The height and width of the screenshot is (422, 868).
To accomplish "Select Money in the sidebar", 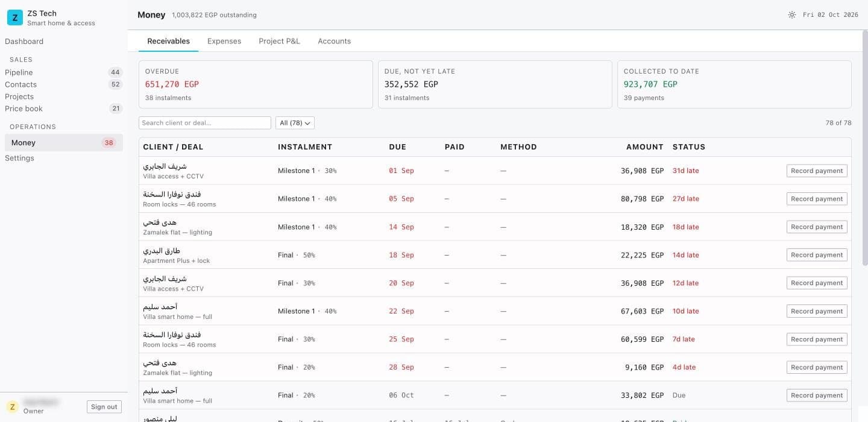I will pos(64,143).
